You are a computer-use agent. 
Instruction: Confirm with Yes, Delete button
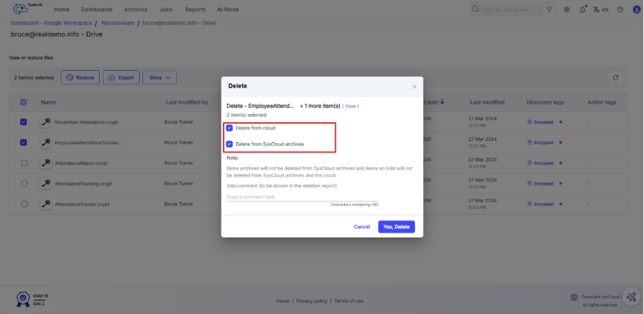(396, 227)
